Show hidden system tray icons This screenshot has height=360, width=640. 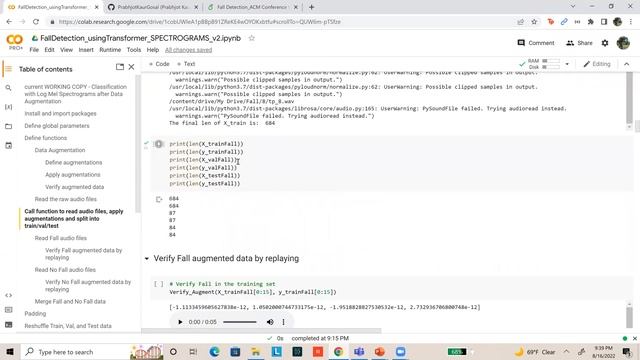click(x=567, y=352)
